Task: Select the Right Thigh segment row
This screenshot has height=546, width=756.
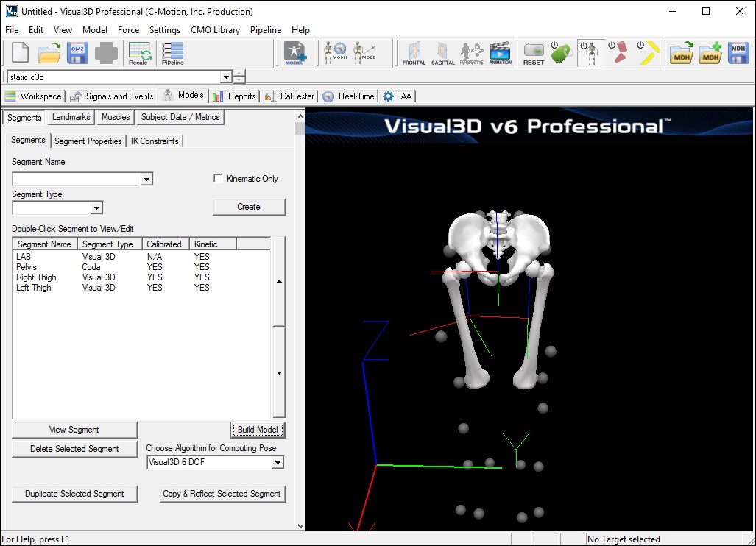Action: (x=142, y=277)
